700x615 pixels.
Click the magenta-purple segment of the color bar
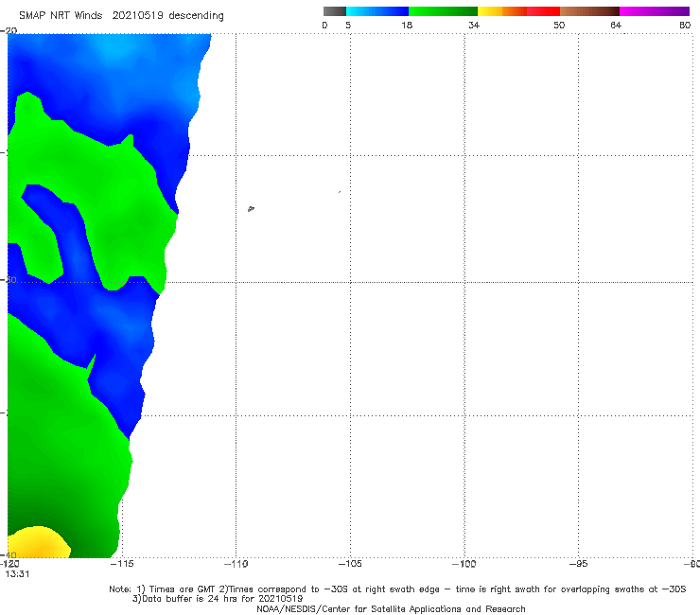click(655, 11)
